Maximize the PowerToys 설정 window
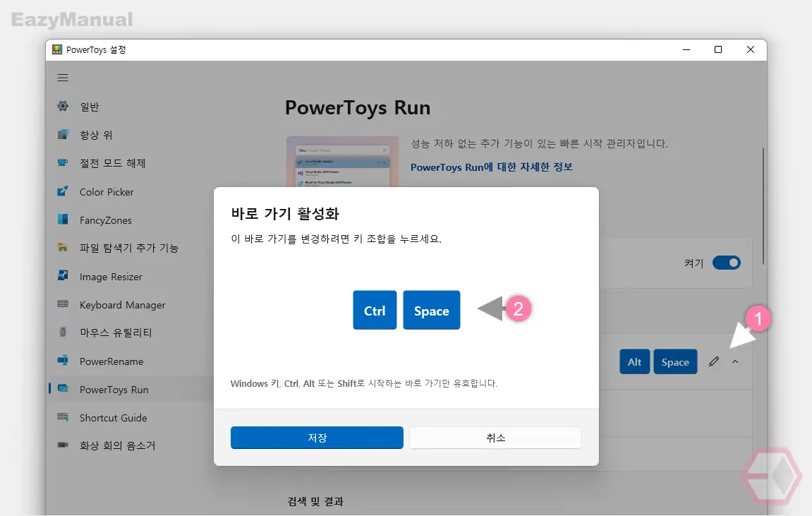This screenshot has width=812, height=516. 717,49
